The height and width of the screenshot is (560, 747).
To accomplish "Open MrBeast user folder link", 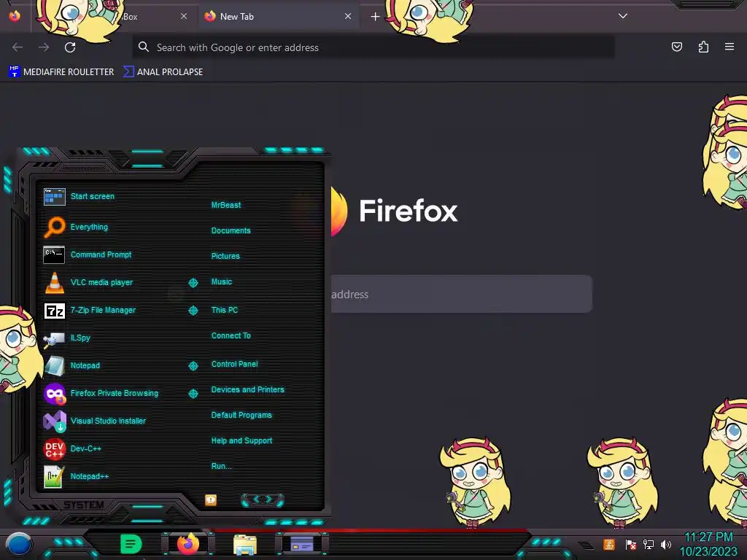I will tap(226, 205).
